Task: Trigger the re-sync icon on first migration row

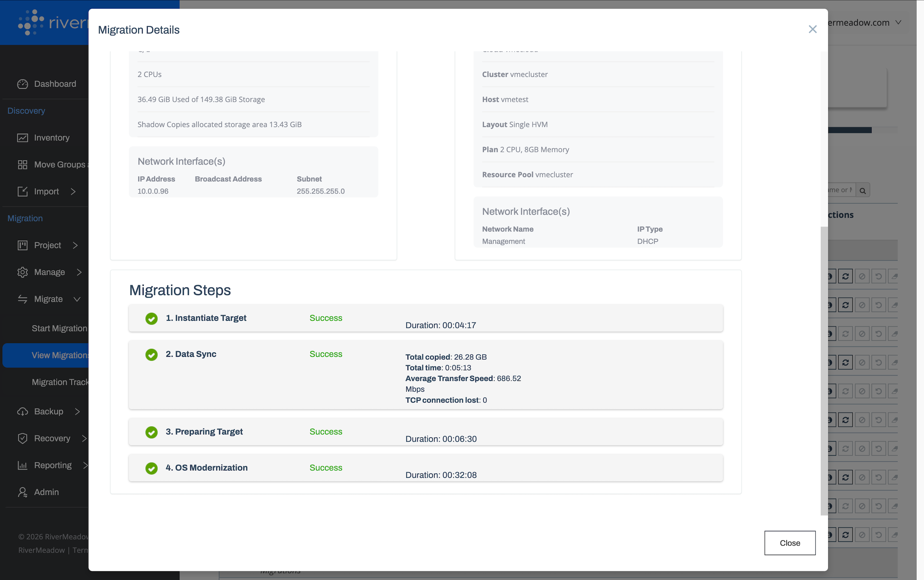Action: point(846,276)
